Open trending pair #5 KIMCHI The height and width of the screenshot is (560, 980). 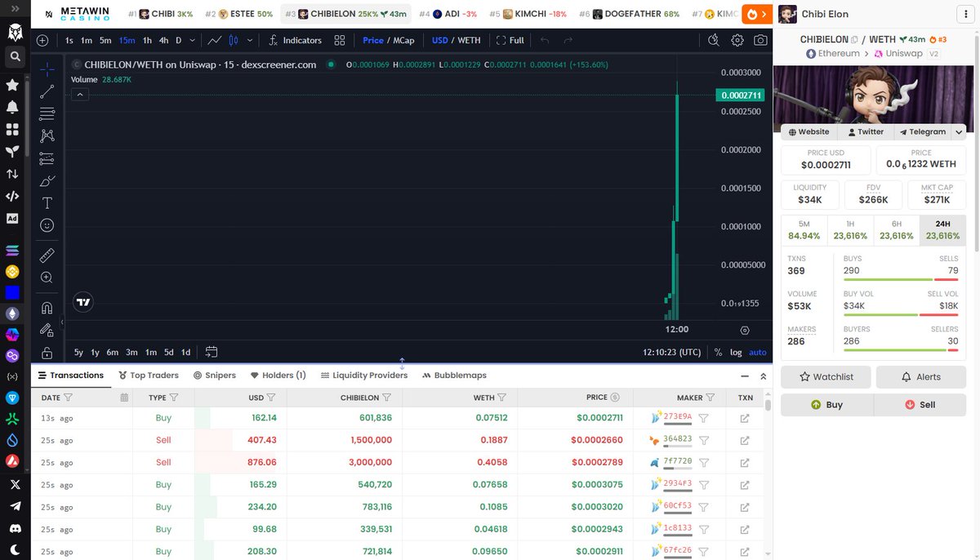528,15
